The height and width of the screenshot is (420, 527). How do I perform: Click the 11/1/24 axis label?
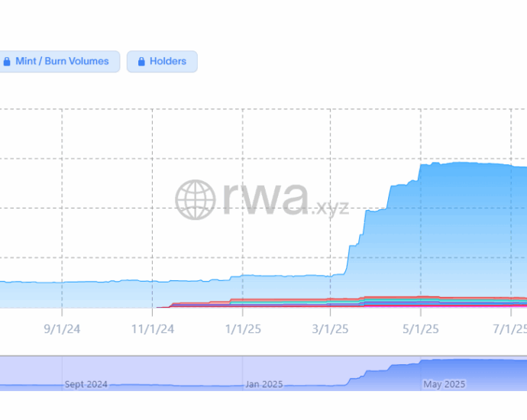[153, 329]
